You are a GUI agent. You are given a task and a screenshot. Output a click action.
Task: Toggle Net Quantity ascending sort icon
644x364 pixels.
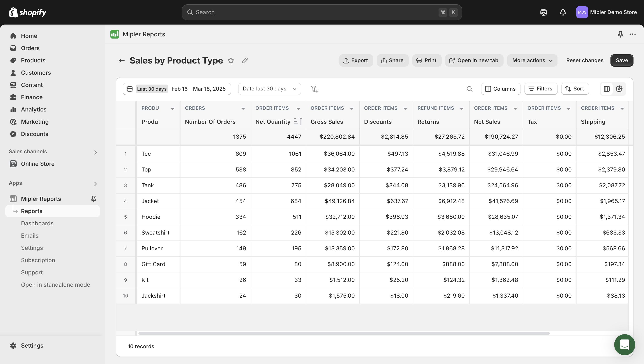(x=298, y=122)
